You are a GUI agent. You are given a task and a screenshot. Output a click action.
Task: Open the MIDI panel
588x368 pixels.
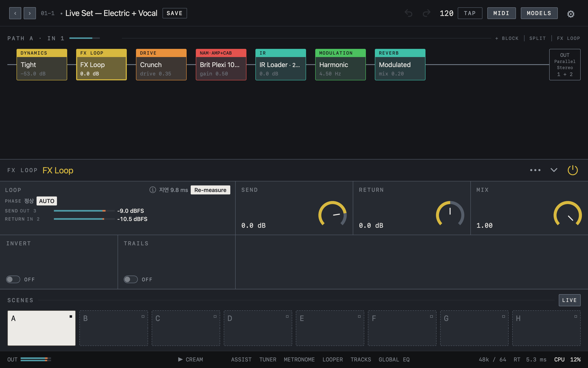point(501,13)
